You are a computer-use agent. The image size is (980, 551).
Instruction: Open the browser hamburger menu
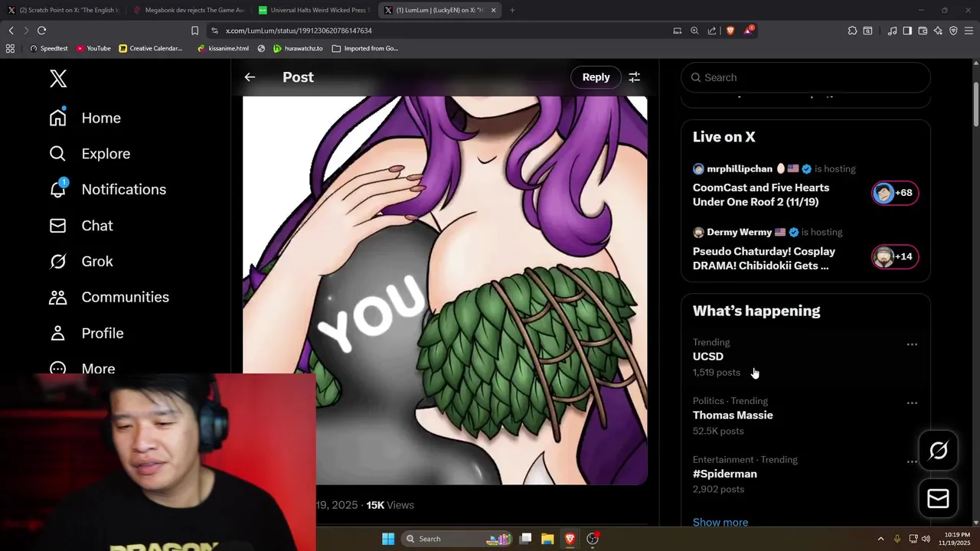(x=969, y=31)
